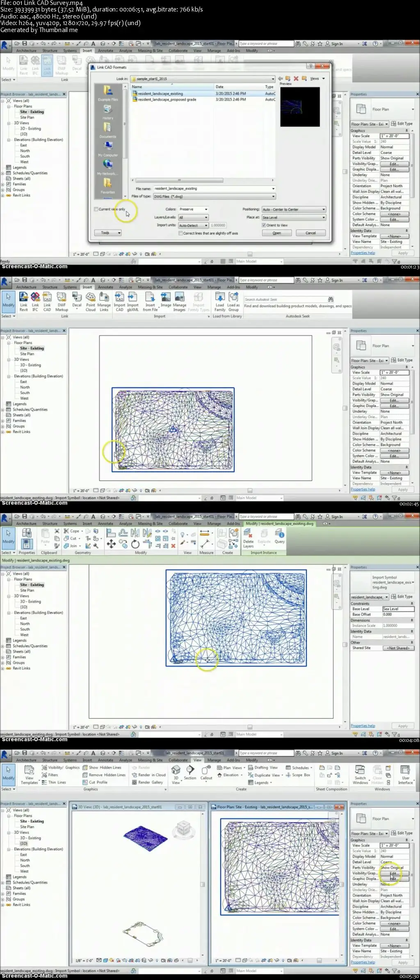The height and width of the screenshot is (980, 420).
Task: Click the Import CAD tool icon
Action: (x=119, y=301)
